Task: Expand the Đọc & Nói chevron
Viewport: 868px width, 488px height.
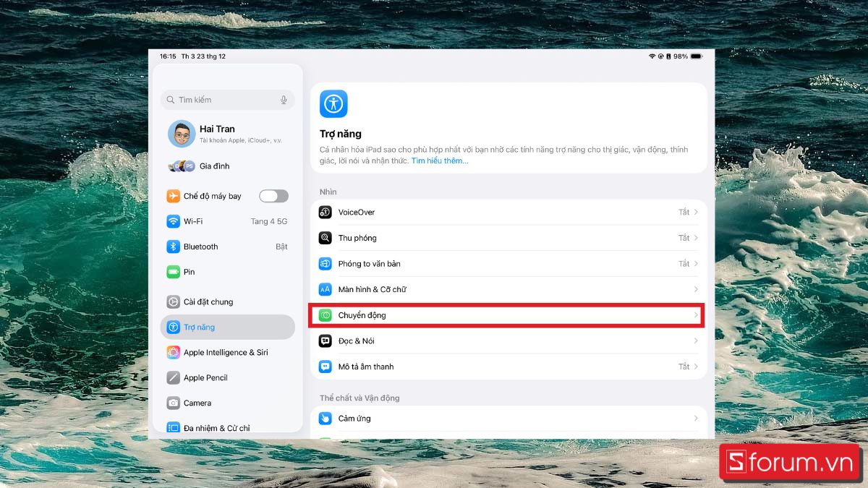Action: tap(696, 341)
